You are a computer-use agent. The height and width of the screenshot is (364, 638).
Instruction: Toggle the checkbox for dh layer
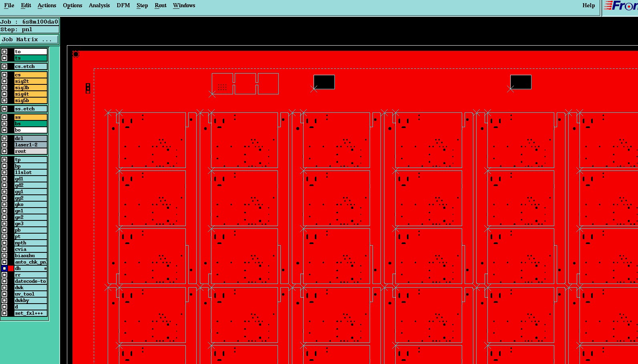tap(4, 268)
